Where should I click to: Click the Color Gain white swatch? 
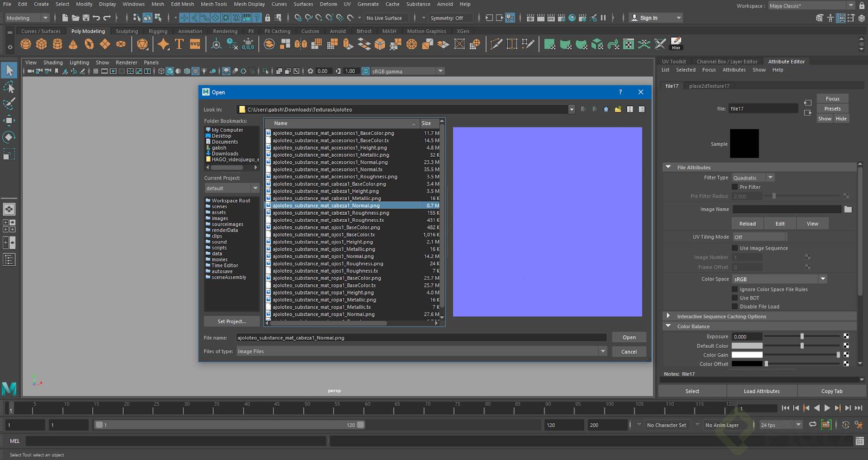point(747,355)
